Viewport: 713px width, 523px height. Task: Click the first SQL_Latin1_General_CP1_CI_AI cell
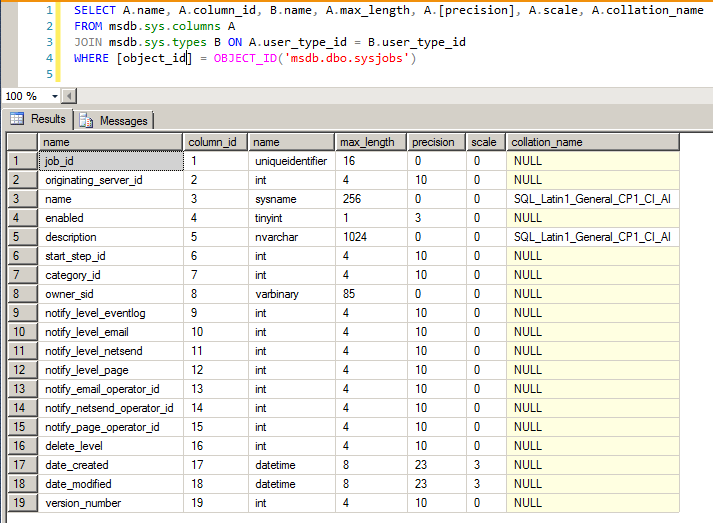click(x=592, y=199)
